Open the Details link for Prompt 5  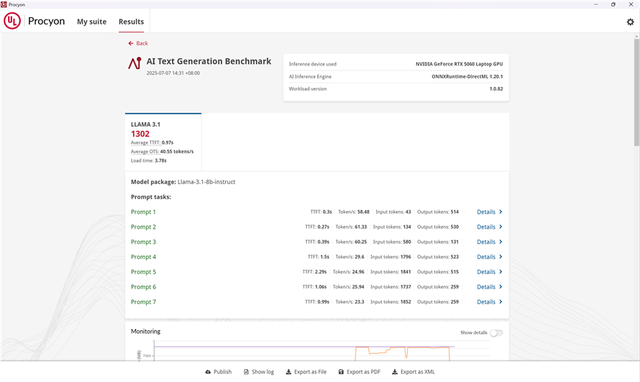(486, 272)
